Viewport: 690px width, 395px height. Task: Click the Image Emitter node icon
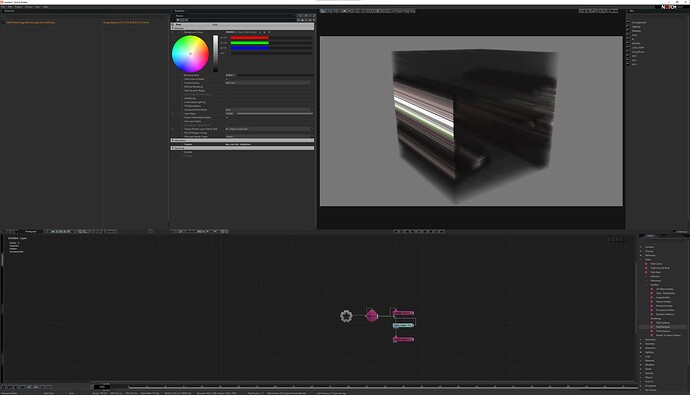pyautogui.click(x=652, y=297)
